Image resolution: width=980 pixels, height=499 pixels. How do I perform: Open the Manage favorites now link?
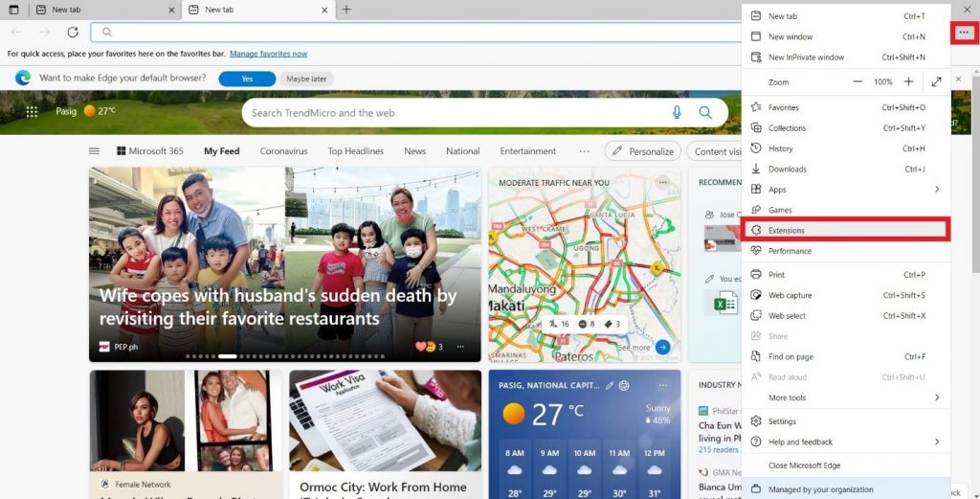[x=268, y=54]
